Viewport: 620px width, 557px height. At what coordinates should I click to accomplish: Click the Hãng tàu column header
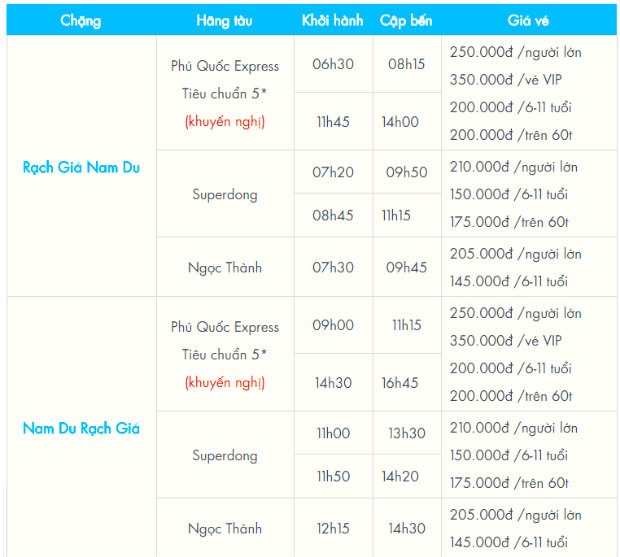point(225,20)
